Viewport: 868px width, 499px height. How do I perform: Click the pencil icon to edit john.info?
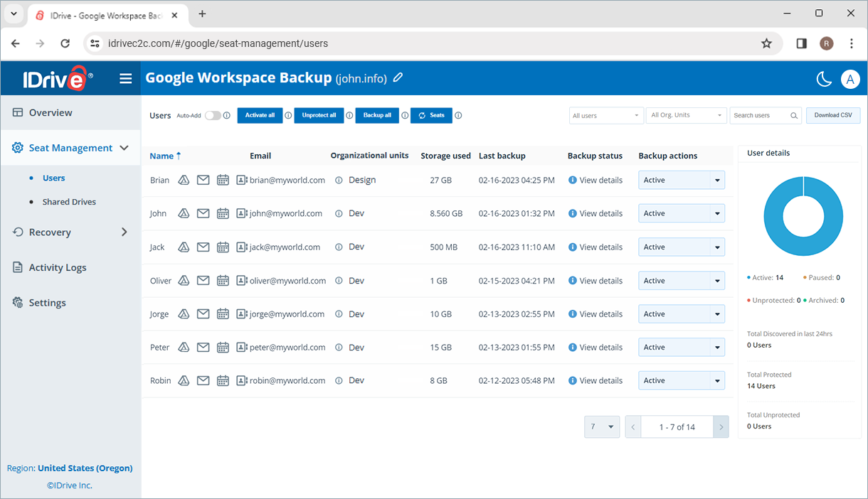tap(398, 77)
